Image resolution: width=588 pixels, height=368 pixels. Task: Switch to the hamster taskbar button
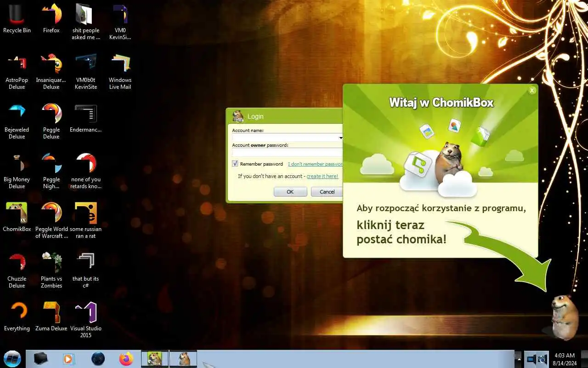(183, 358)
